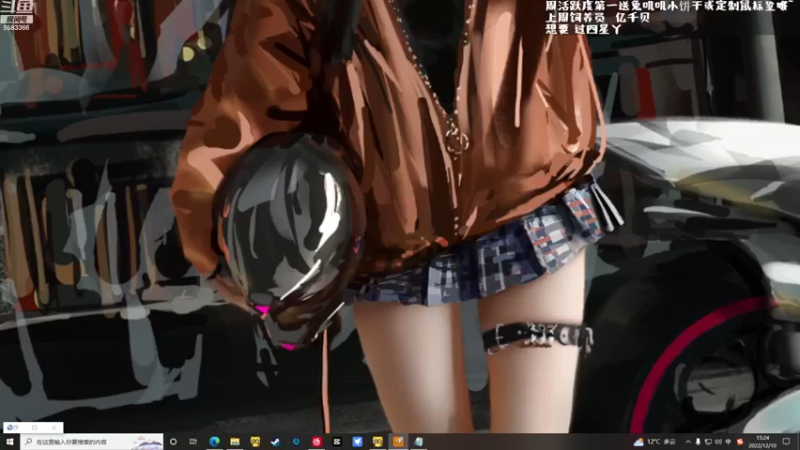Screen dimensions: 800x450
Task: Open the highlighted orange taskbar app
Action: point(398,441)
